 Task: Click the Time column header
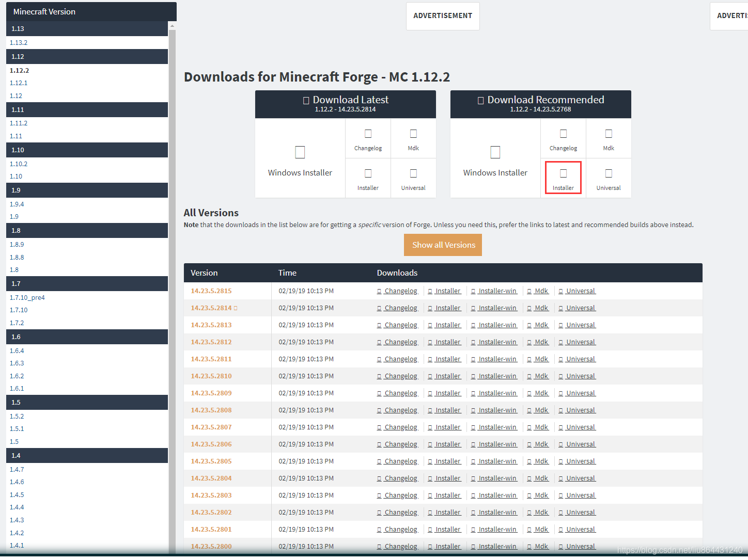287,273
